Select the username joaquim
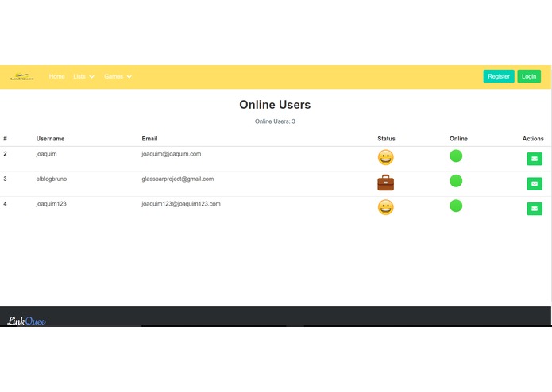 click(x=46, y=154)
